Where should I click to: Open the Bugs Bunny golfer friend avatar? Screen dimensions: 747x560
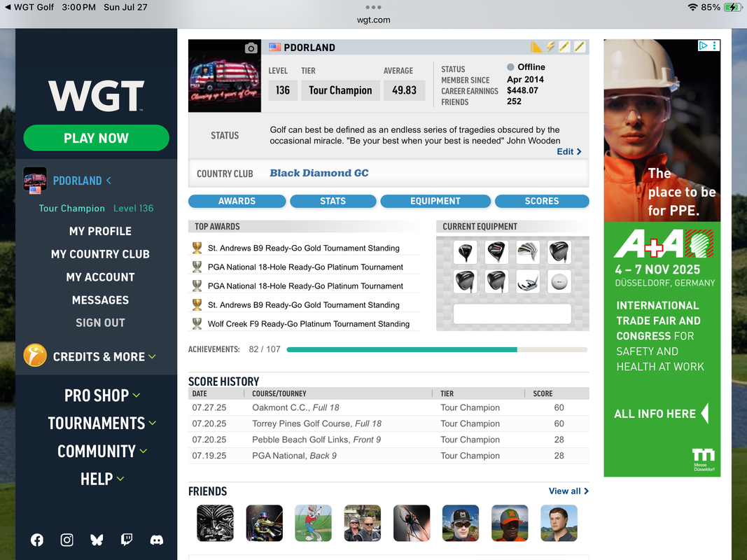tap(313, 524)
